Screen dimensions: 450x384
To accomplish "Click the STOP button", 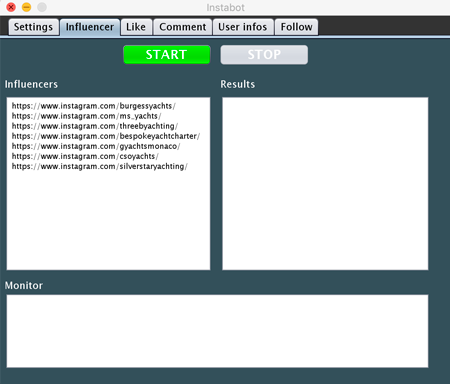I will coord(264,54).
